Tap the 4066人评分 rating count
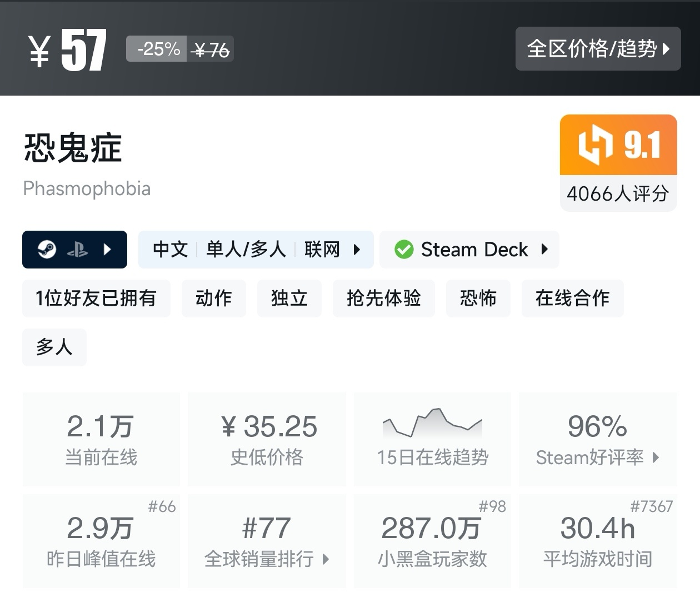700x592 pixels. [x=618, y=193]
